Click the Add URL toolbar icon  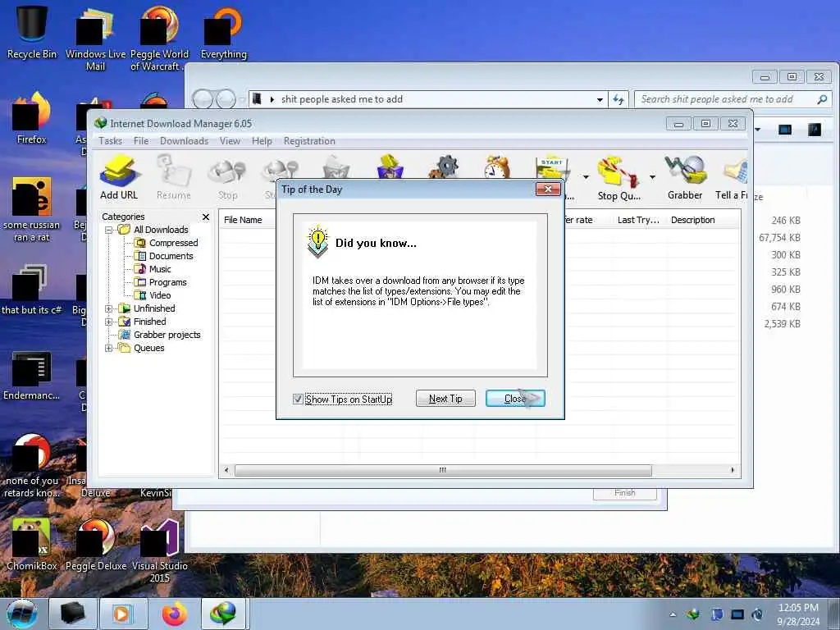[x=119, y=177]
